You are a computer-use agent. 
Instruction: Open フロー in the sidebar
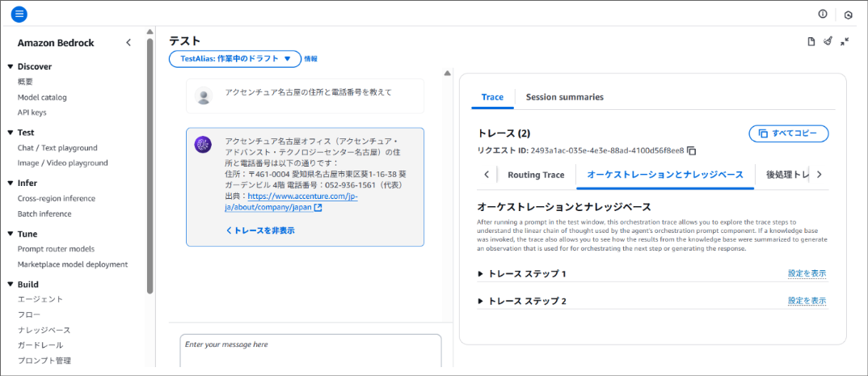(x=29, y=315)
